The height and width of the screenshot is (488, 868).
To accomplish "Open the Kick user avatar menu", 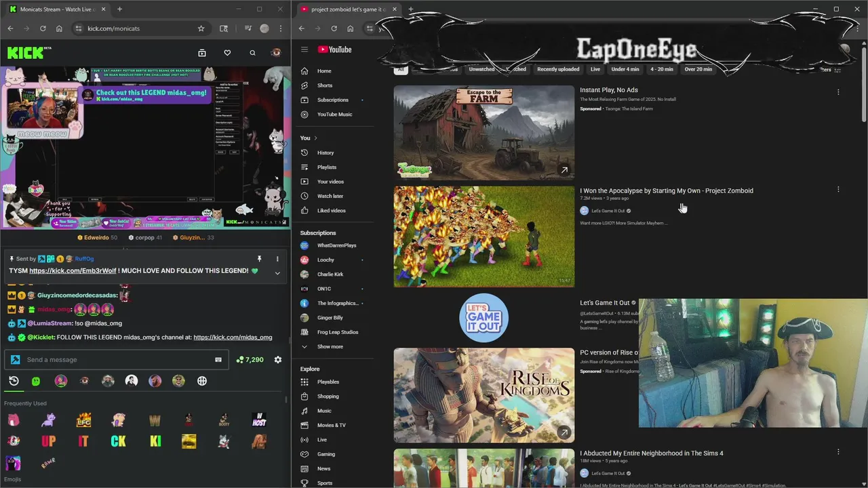I will pyautogui.click(x=276, y=53).
